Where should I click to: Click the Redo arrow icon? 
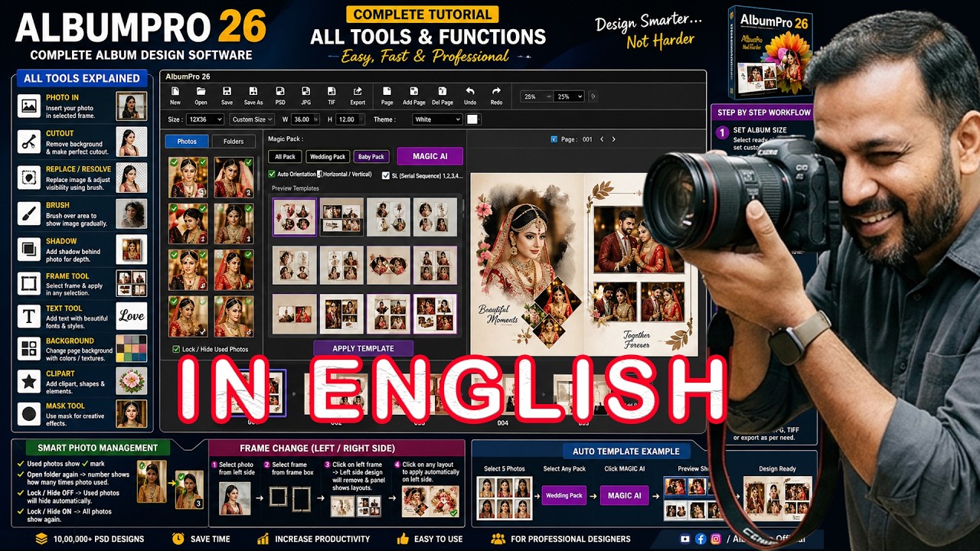496,92
